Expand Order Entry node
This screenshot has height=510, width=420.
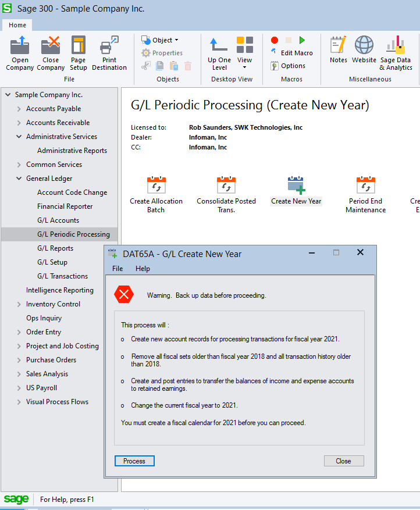click(19, 332)
